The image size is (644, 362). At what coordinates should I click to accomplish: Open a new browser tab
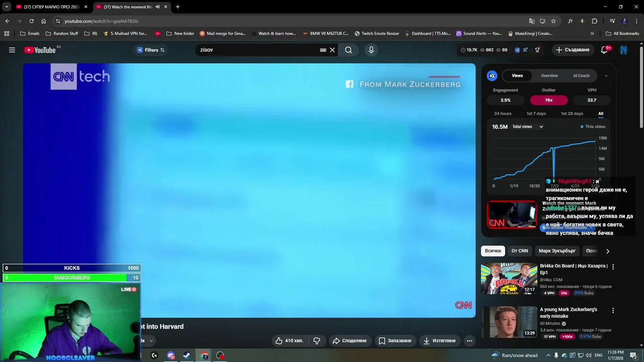point(178,7)
